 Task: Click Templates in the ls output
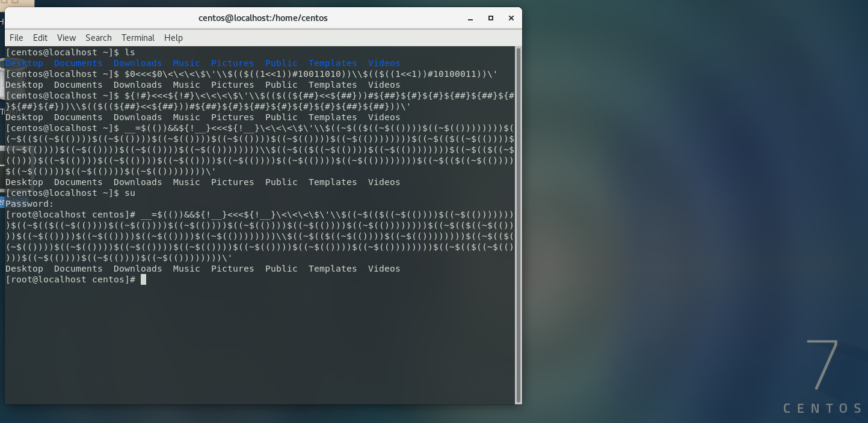coord(332,62)
